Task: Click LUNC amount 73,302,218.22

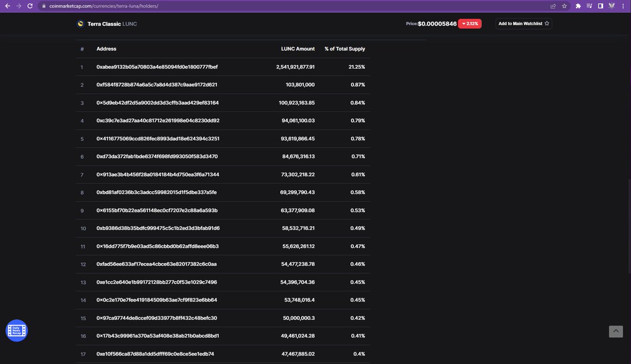Action: [x=299, y=174]
